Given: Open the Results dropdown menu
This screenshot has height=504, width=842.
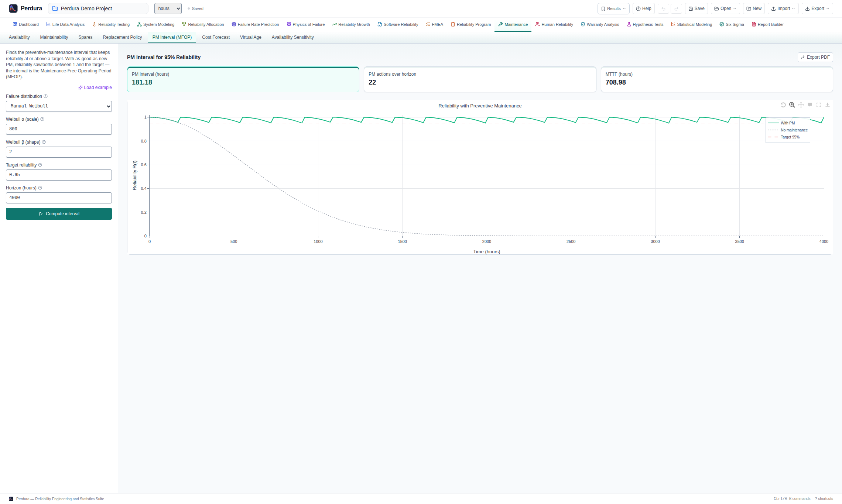Looking at the screenshot, I should pos(613,8).
